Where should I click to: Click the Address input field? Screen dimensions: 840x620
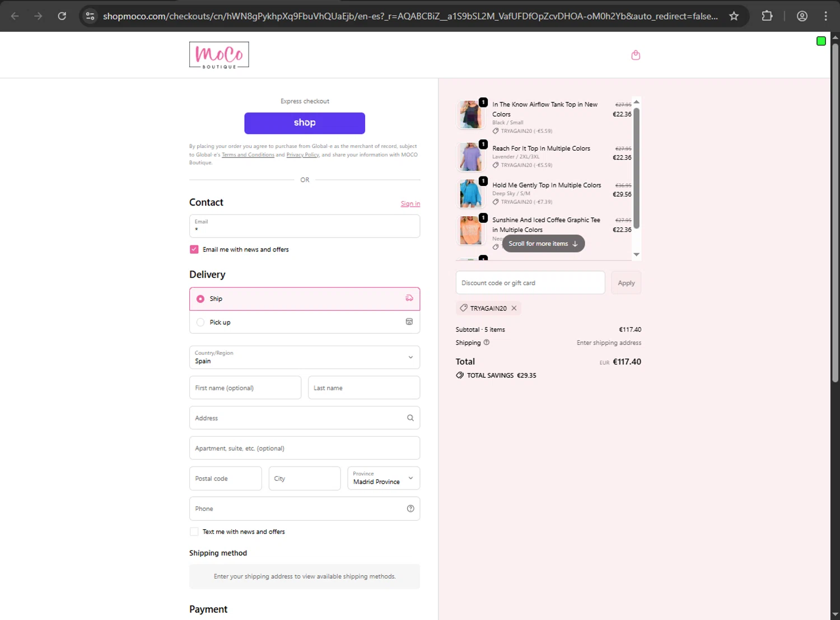(305, 418)
